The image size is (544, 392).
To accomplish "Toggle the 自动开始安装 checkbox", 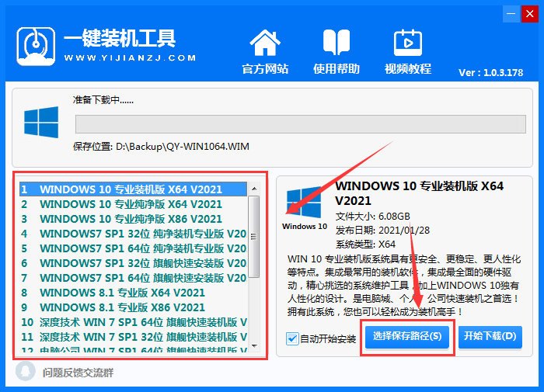I will [x=292, y=338].
